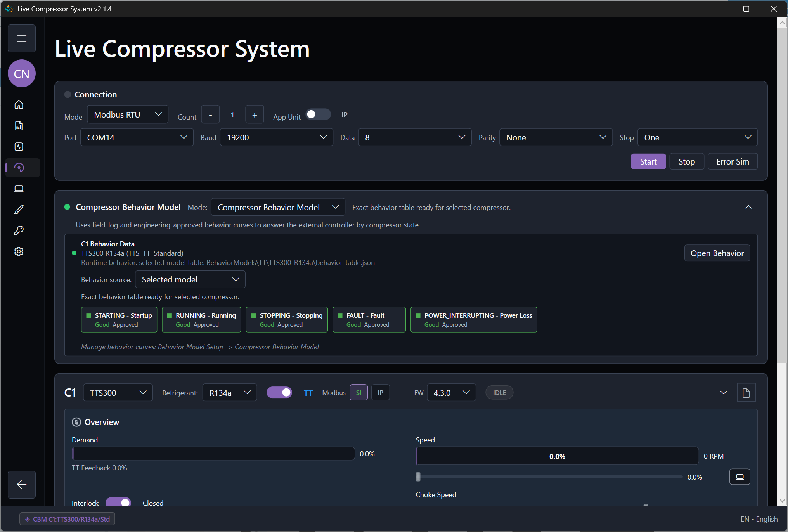Open the FW 4.3.0 version dropdown

[x=451, y=393]
